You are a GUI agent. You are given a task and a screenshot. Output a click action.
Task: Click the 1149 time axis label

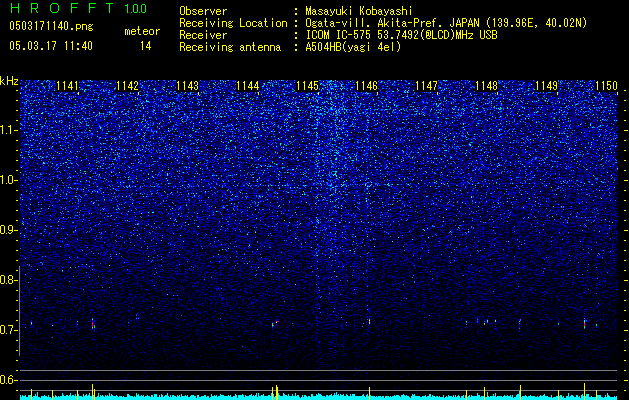point(546,86)
